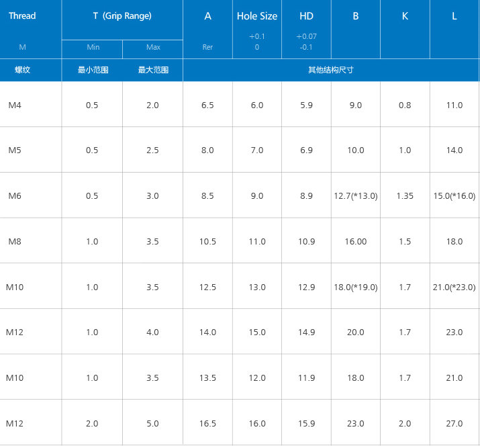Image resolution: width=480 pixels, height=448 pixels.
Task: Select the HD column header
Action: [x=306, y=16]
